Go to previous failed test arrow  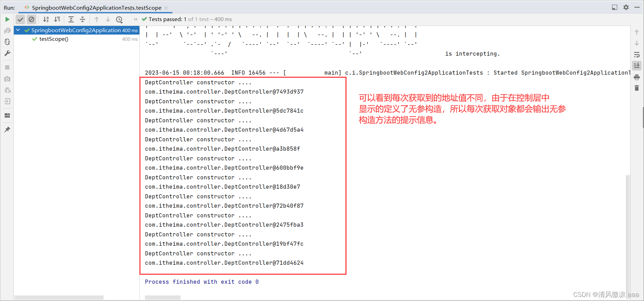97,19
